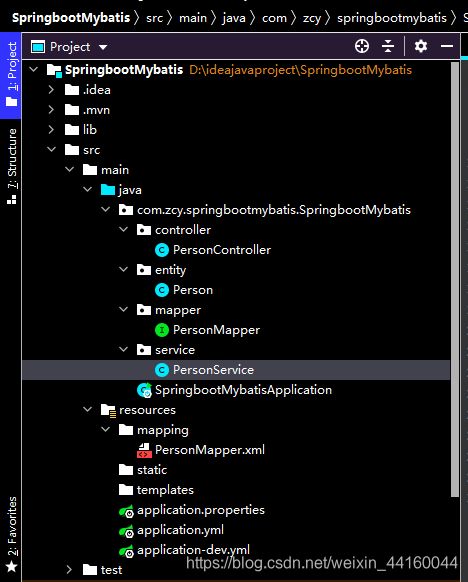The image size is (468, 582).
Task: Click the SpringbootMybatisApplication run class icon
Action: pyautogui.click(x=144, y=390)
